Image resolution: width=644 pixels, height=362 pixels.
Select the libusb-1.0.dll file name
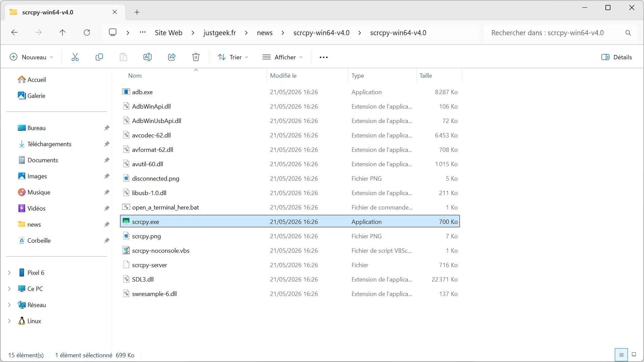pos(149,193)
